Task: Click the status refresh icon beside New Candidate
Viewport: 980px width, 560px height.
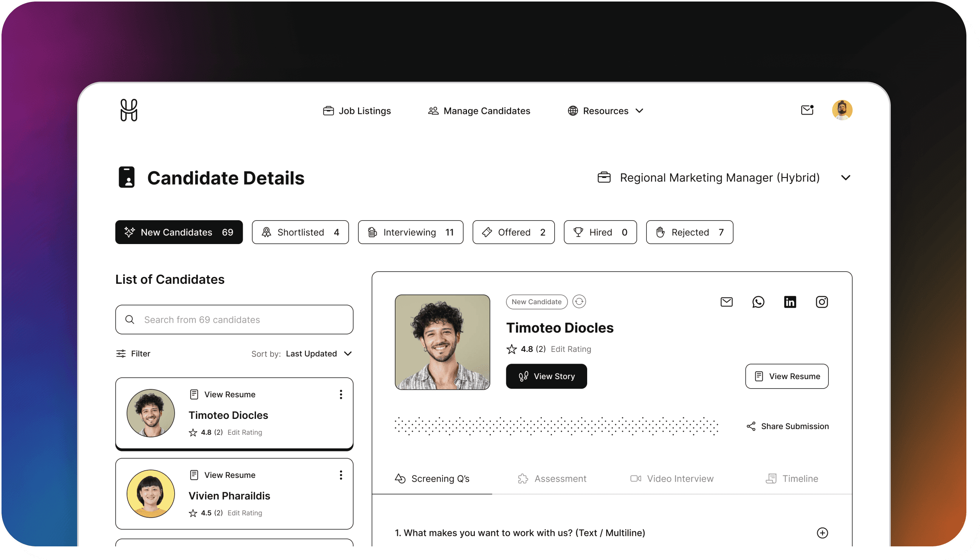Action: (579, 302)
